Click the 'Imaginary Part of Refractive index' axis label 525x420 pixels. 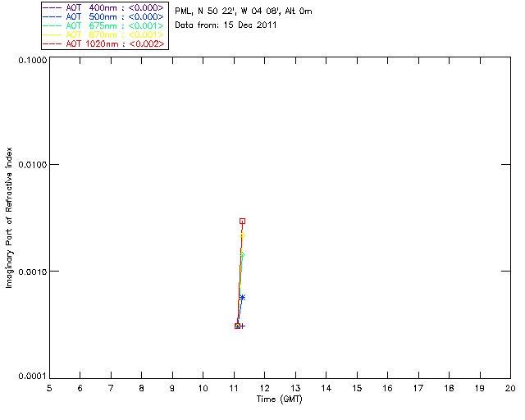9,217
